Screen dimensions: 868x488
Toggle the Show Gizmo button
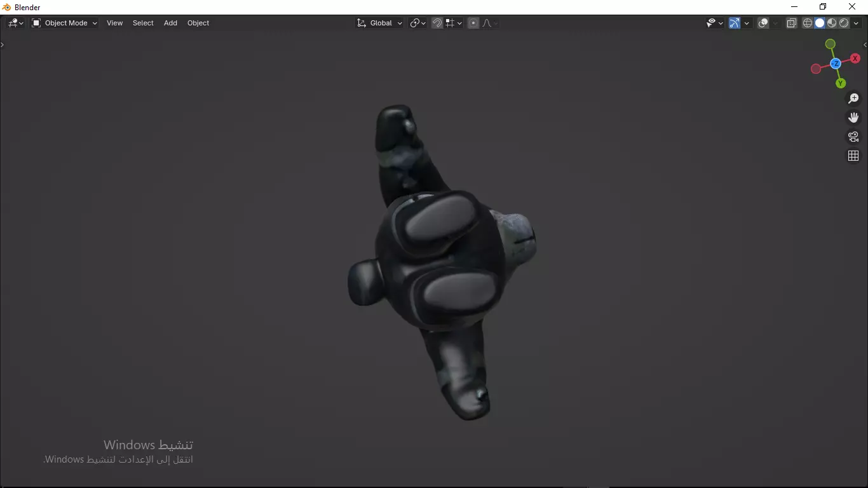click(735, 23)
